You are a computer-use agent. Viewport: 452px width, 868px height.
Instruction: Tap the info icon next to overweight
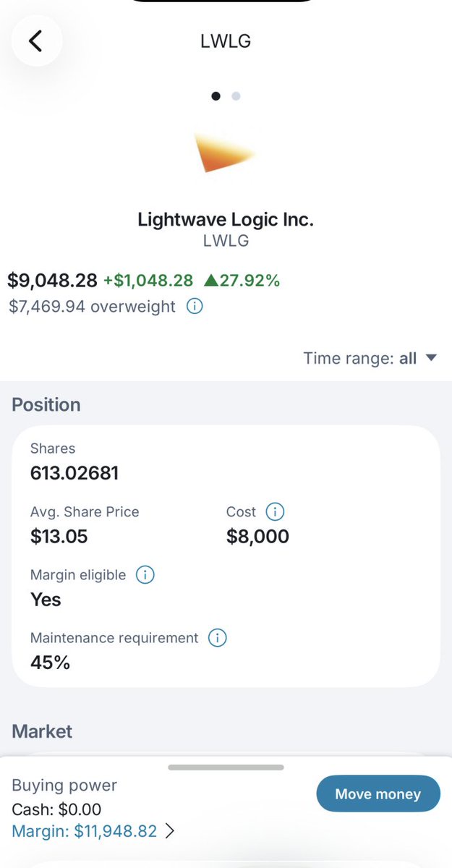point(195,307)
